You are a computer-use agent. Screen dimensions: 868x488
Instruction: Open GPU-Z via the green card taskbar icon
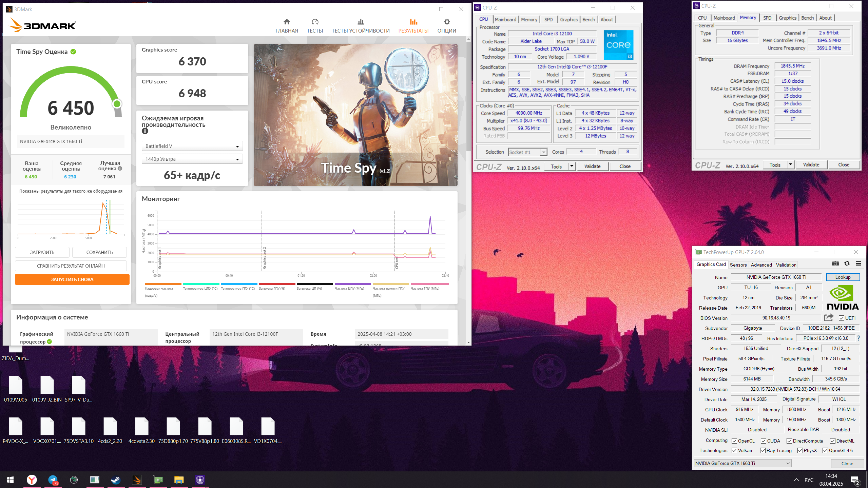pyautogui.click(x=158, y=480)
